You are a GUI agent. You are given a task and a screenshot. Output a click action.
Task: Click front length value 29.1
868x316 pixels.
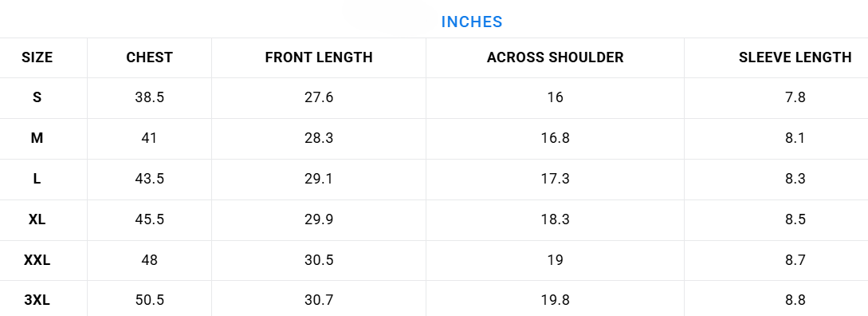pos(319,179)
